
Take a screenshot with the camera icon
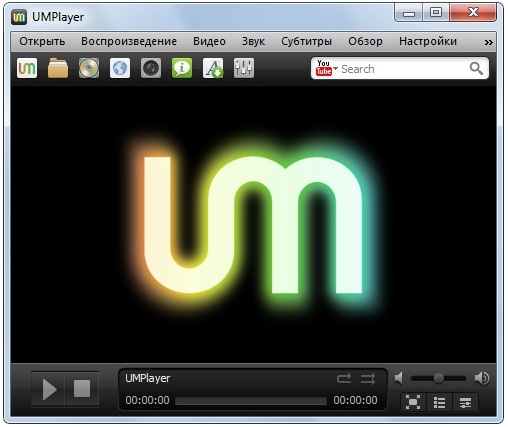coord(151,68)
